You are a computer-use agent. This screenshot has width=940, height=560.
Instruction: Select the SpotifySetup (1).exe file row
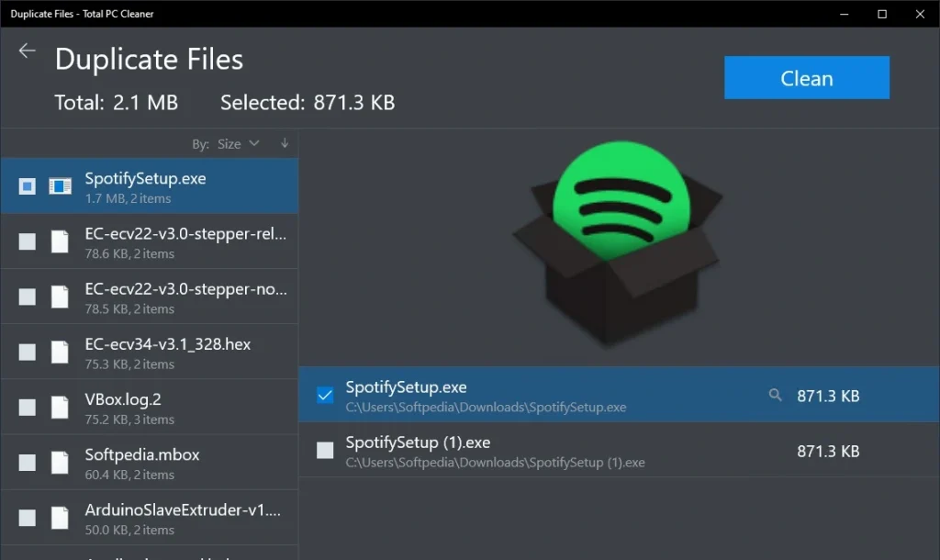click(620, 450)
